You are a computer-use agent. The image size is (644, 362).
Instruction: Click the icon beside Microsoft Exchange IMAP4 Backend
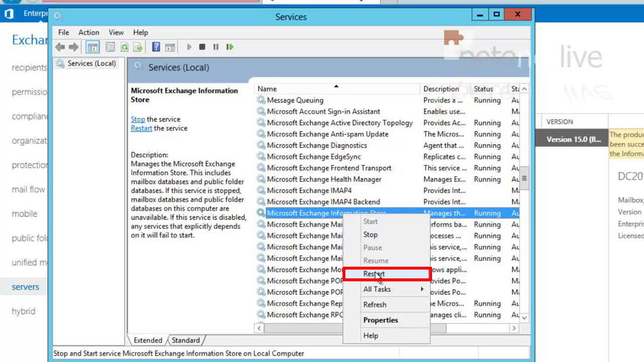[261, 202]
